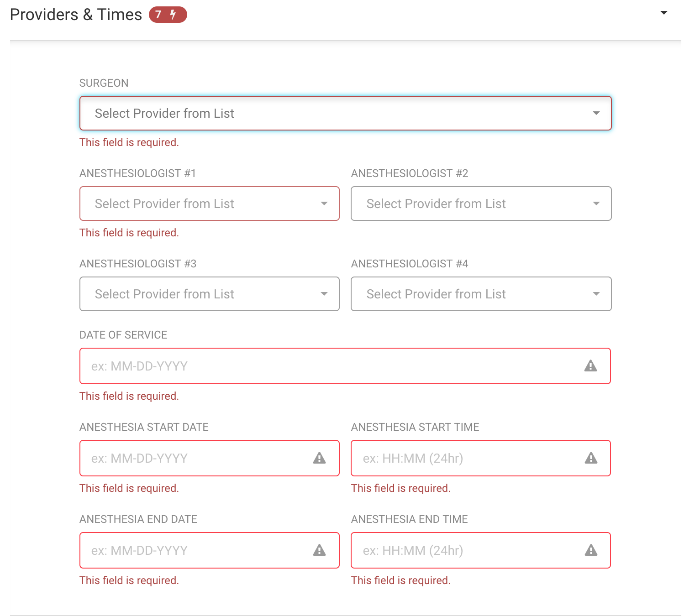695x616 pixels.
Task: Open the Anesthesiologist #4 dropdown
Action: click(x=481, y=294)
